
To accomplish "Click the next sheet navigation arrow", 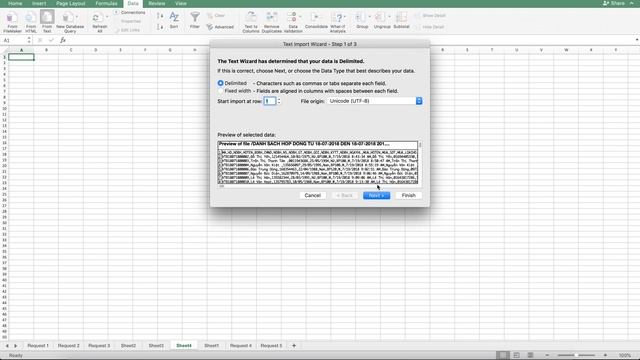I will pyautogui.click(x=16, y=346).
